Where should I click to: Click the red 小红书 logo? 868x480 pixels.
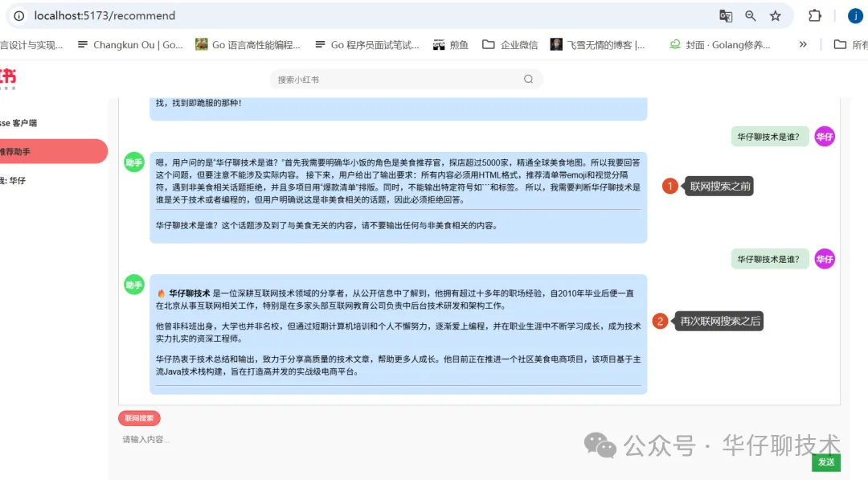8,79
